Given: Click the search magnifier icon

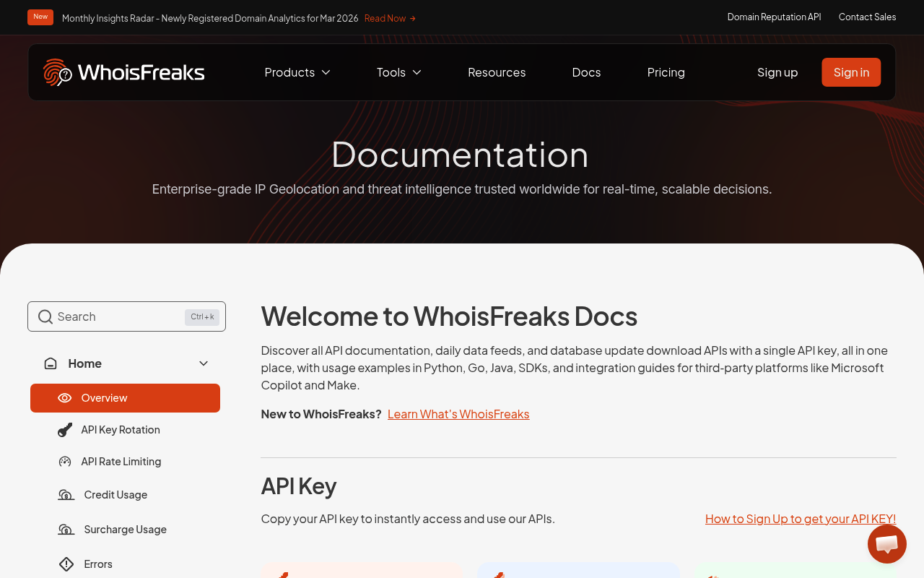Looking at the screenshot, I should click(x=45, y=316).
